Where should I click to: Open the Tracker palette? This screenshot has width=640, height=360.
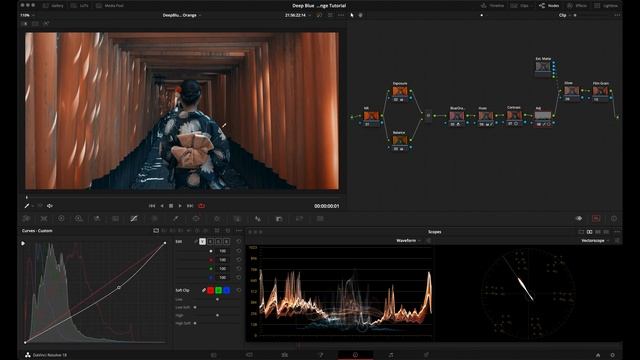217,219
